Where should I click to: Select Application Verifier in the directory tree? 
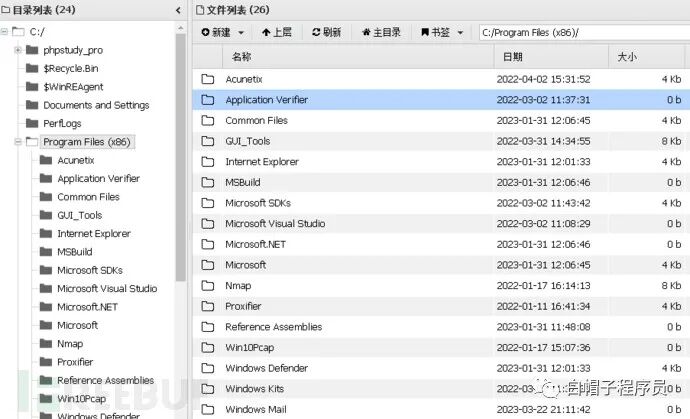click(99, 179)
